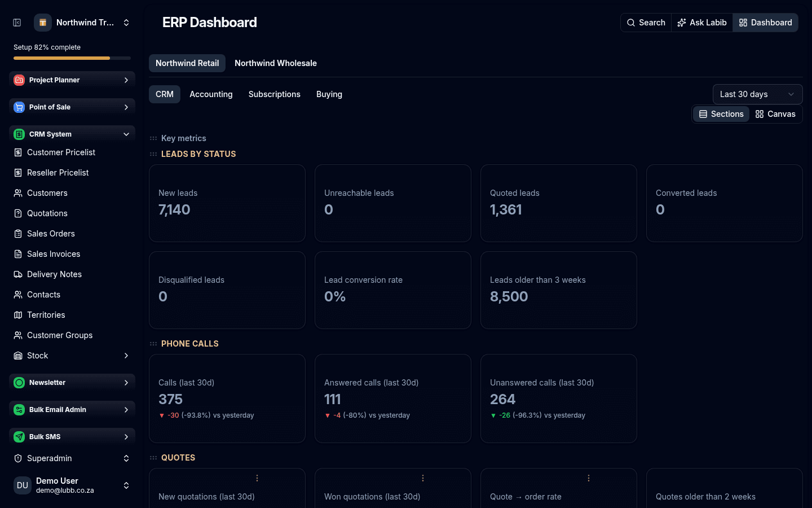Open the Project Planner icon

(x=19, y=80)
